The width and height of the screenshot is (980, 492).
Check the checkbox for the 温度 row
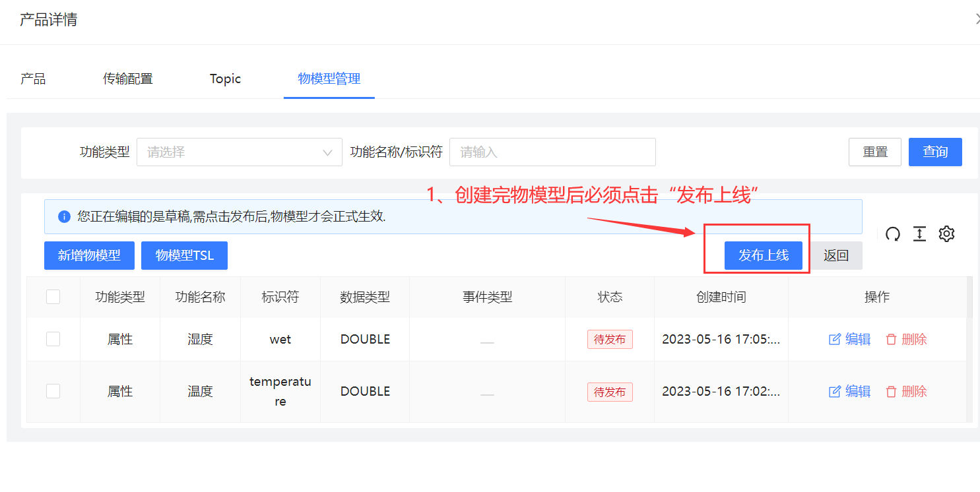pyautogui.click(x=53, y=391)
